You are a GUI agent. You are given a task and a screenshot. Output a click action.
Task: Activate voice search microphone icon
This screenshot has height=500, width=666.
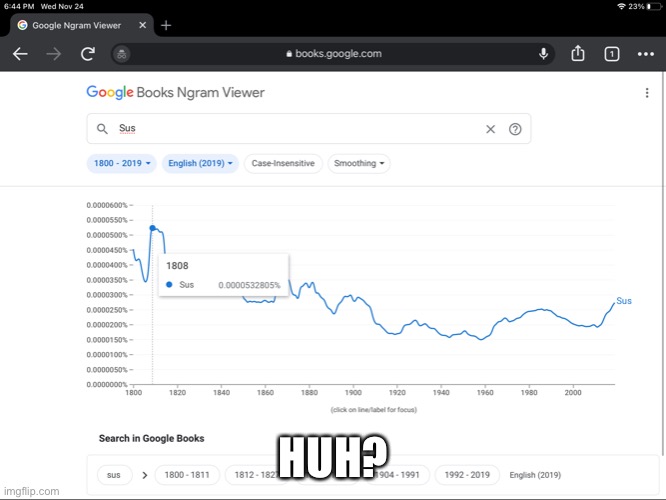pyautogui.click(x=543, y=54)
